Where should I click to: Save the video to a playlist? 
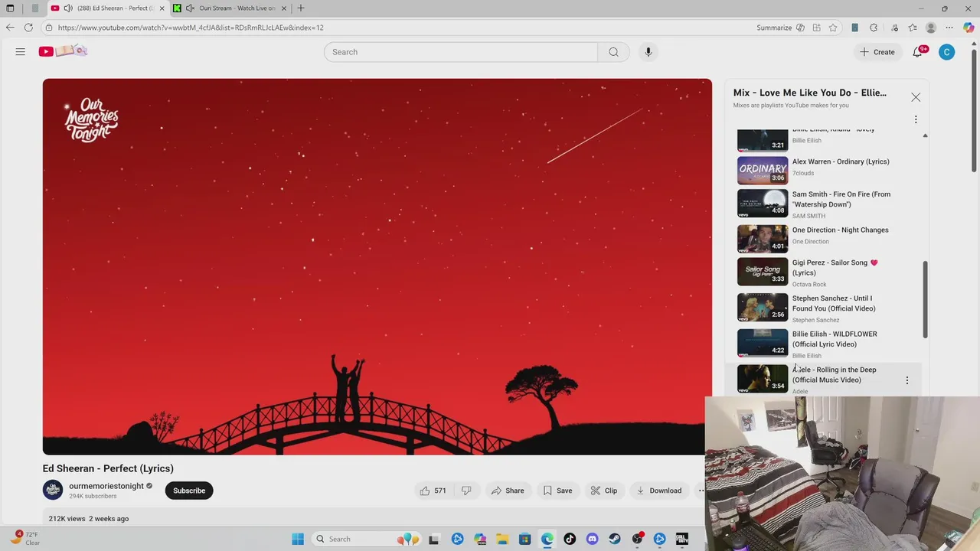point(557,491)
